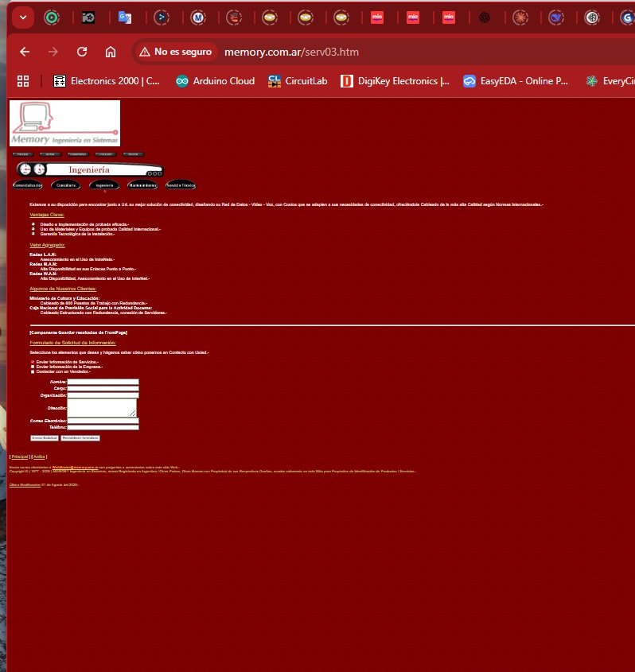Switch to the red striped icon tab
The width and height of the screenshot is (635, 672).
coord(234,17)
